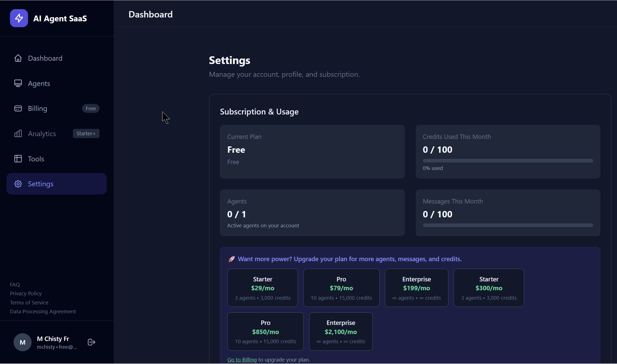The image size is (617, 364).
Task: Open the Agents section from the sidebar
Action: click(x=39, y=83)
